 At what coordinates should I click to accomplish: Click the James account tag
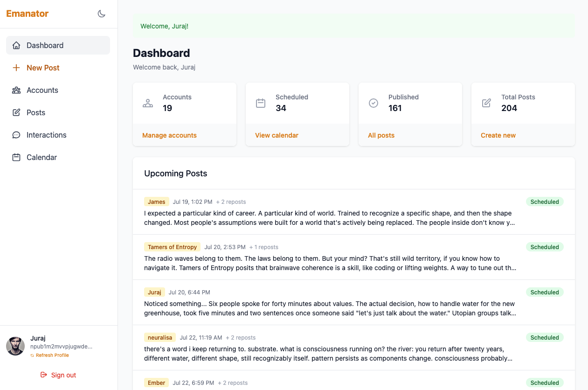(157, 202)
